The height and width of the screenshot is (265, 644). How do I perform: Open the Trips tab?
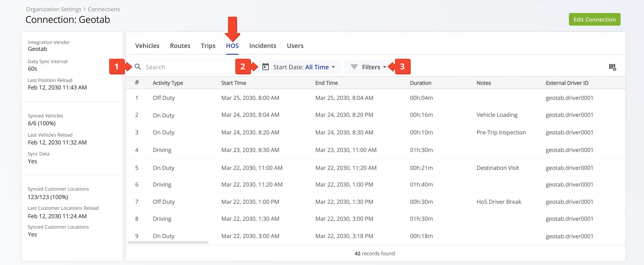click(208, 46)
